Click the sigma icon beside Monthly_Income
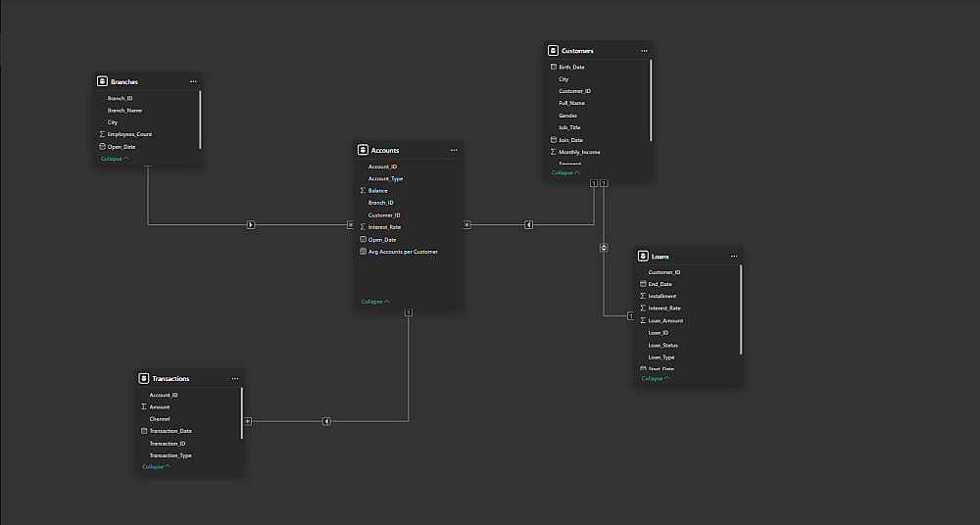The image size is (980, 525). pyautogui.click(x=553, y=152)
